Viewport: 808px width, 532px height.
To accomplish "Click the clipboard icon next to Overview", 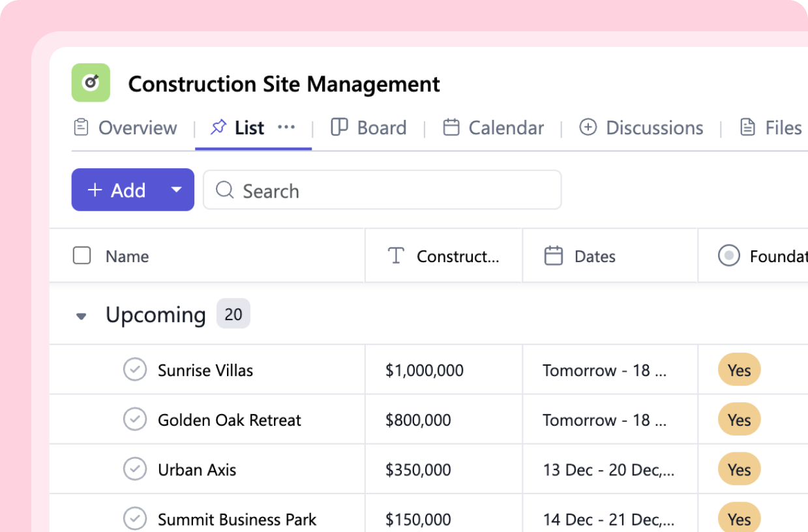I will [82, 128].
